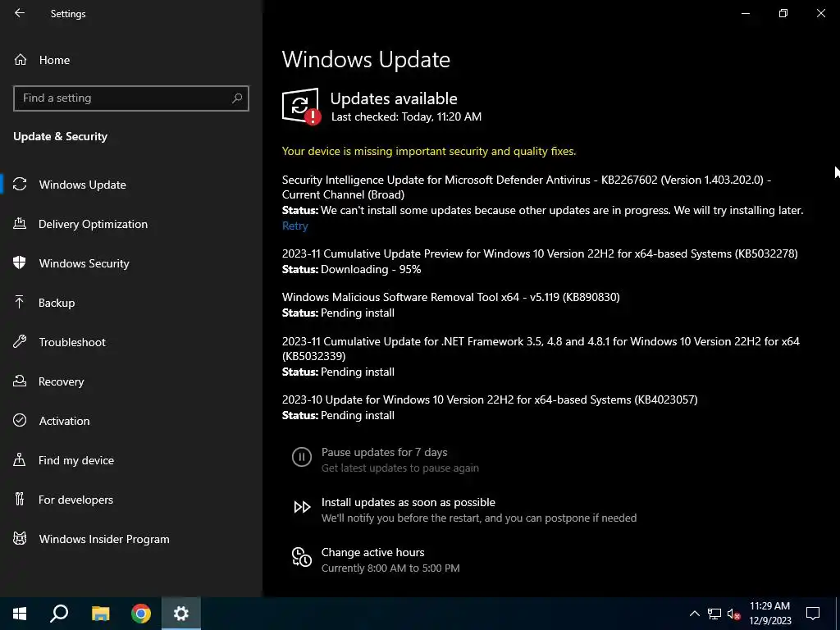Open taskbar Search magnifier
The height and width of the screenshot is (630, 840).
tap(59, 614)
